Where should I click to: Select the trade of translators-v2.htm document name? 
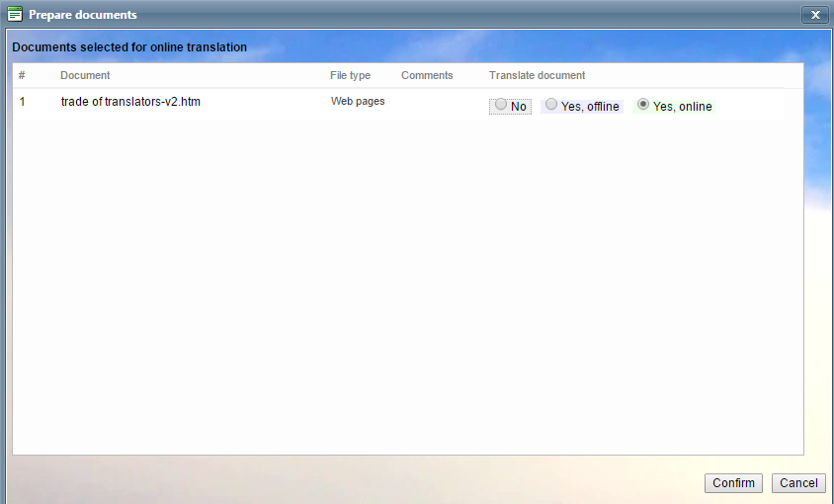[x=130, y=101]
